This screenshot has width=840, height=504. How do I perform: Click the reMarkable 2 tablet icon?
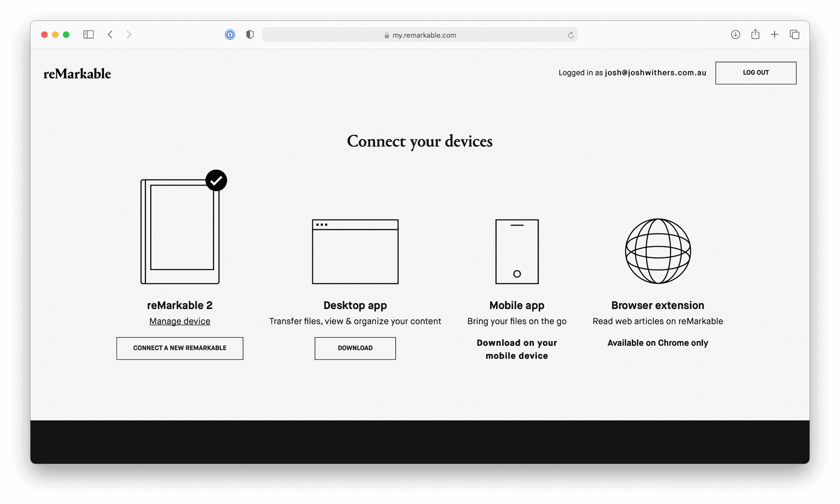(180, 232)
